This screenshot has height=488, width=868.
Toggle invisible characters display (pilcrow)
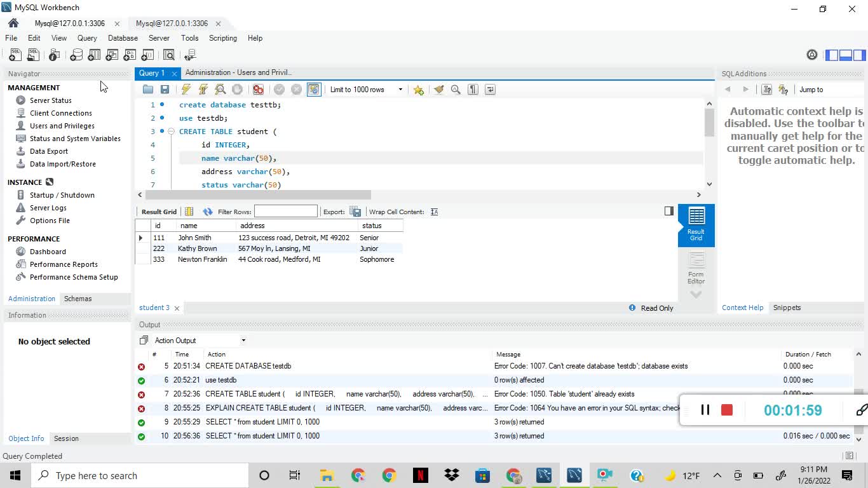pos(473,90)
